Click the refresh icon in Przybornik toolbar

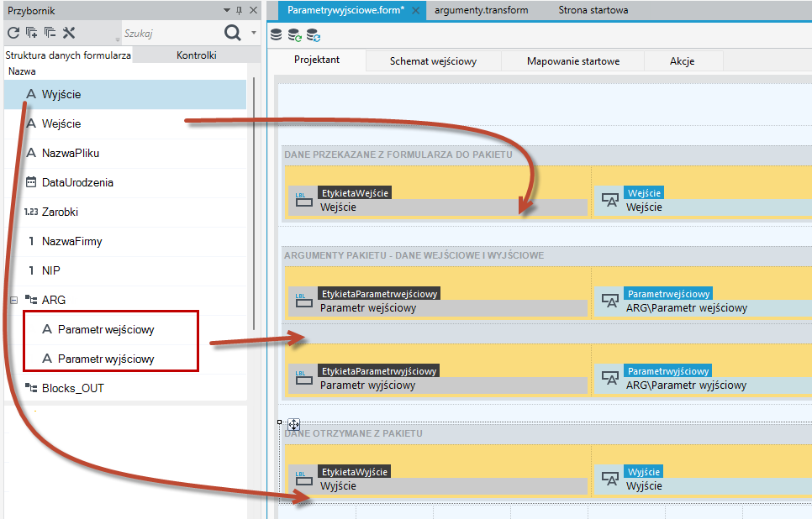coord(13,33)
